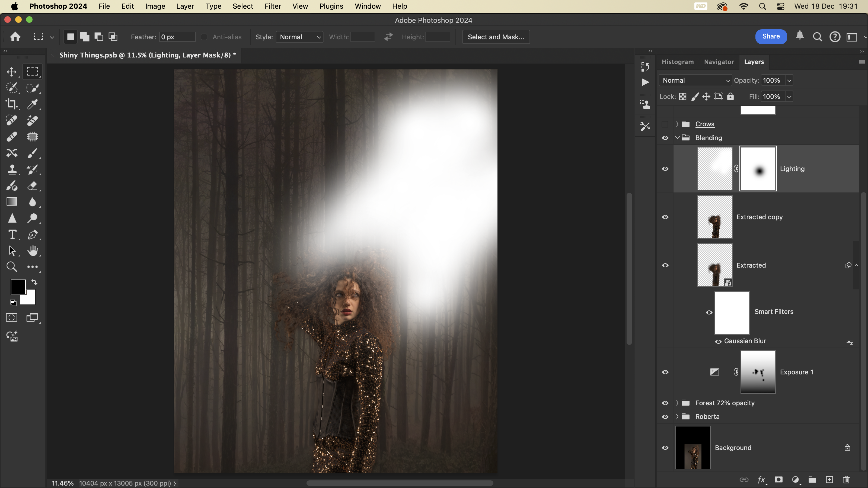Show the hidden Crows group
Image resolution: width=868 pixels, height=488 pixels.
(665, 124)
